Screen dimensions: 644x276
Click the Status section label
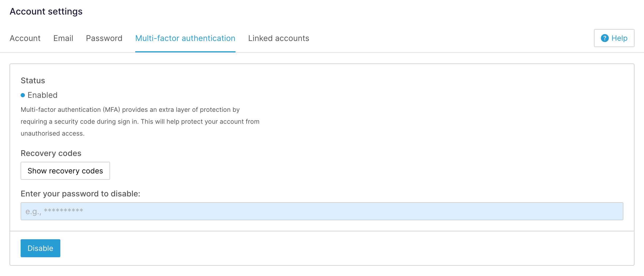(33, 80)
